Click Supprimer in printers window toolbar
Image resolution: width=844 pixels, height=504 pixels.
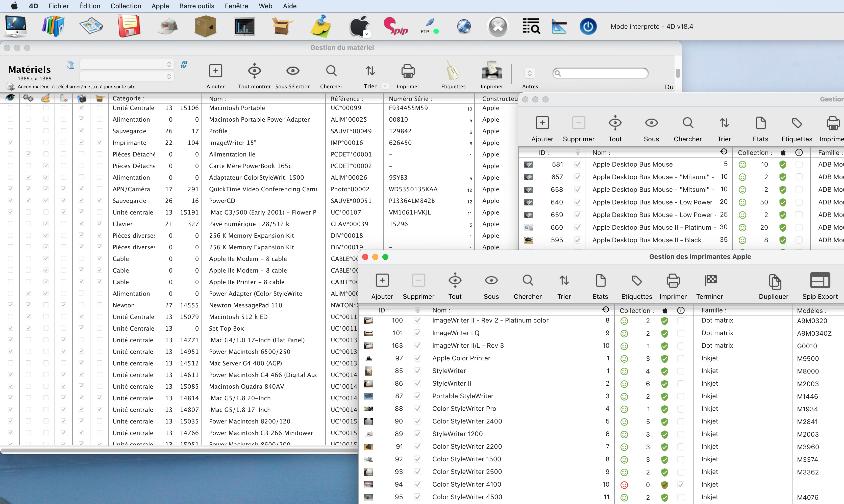(418, 287)
